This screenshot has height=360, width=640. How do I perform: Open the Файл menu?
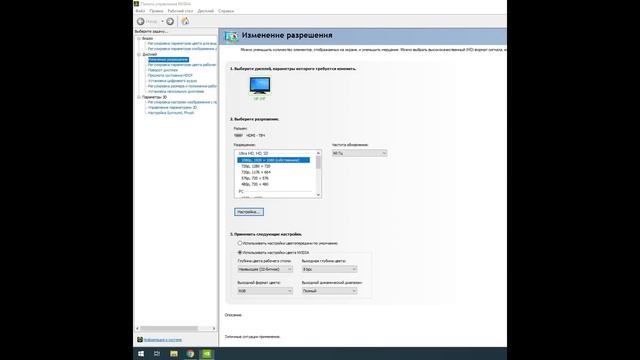click(140, 11)
